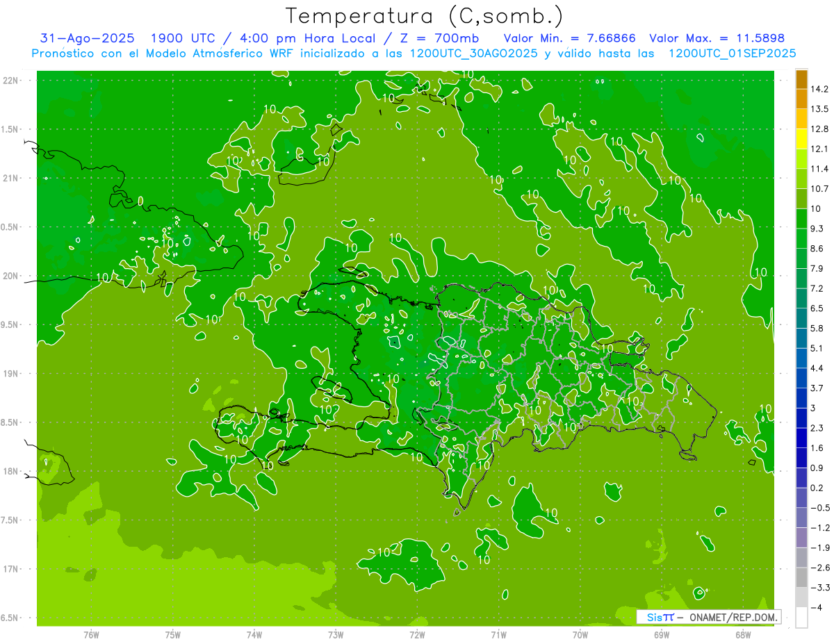Click the "8.6" colorbar value
The height and width of the screenshot is (644, 834).
(x=817, y=249)
